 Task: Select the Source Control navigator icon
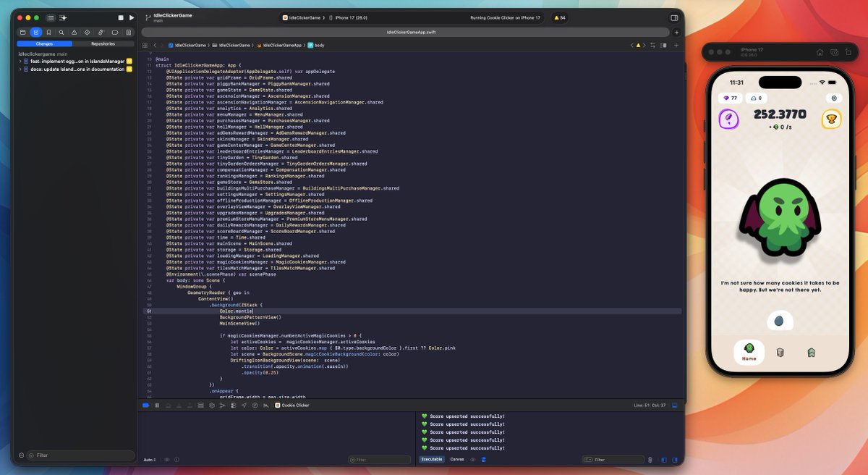35,33
